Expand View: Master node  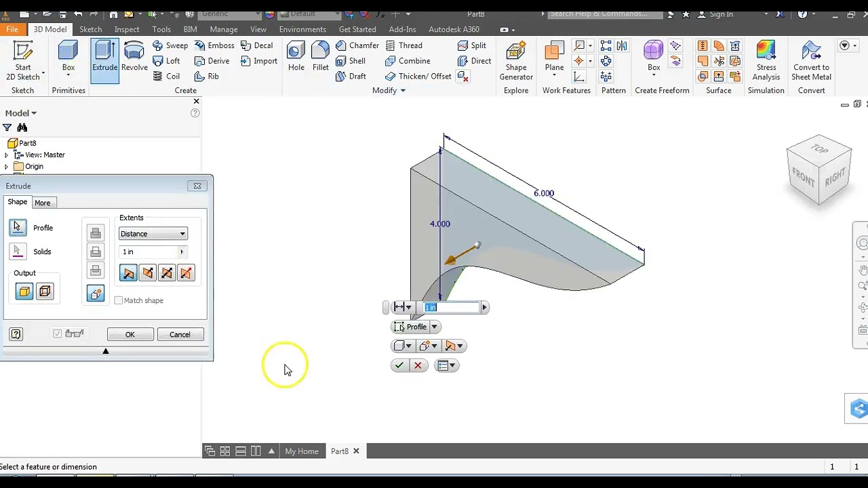coord(6,155)
